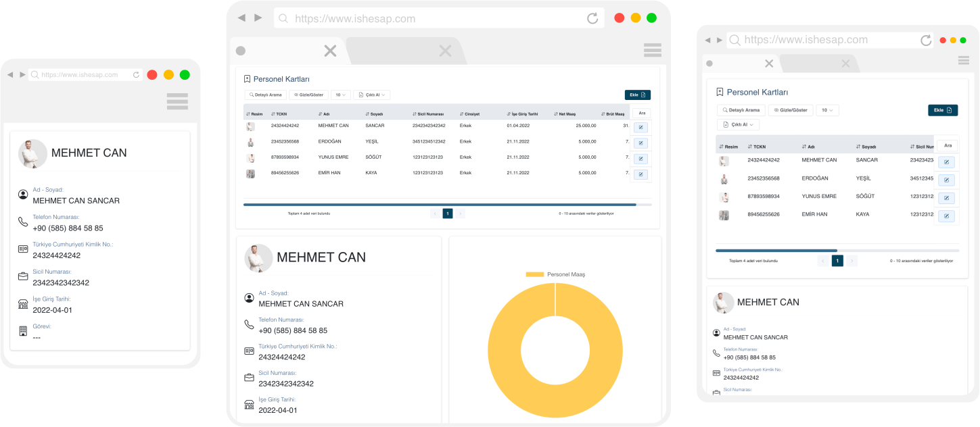Image resolution: width=980 pixels, height=427 pixels.
Task: Switch to the inactive second tab in center browser
Action: (406, 51)
